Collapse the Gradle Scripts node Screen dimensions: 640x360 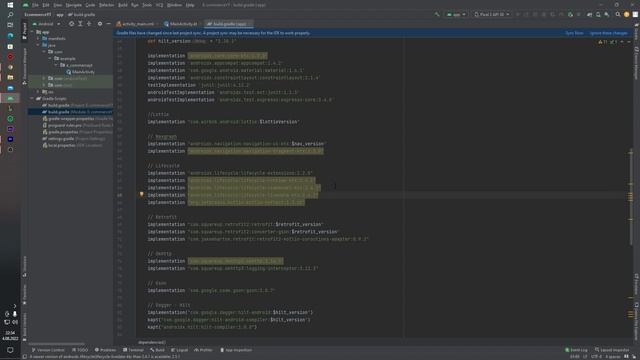[x=32, y=98]
